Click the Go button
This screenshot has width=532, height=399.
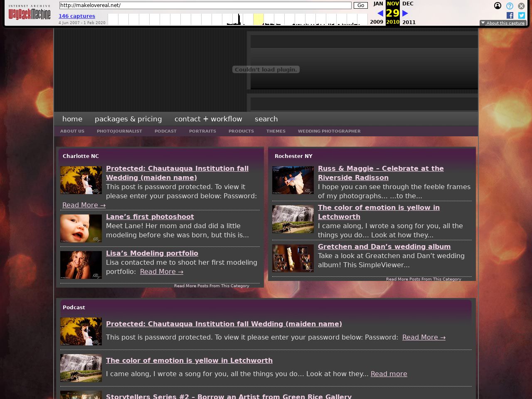(x=360, y=5)
